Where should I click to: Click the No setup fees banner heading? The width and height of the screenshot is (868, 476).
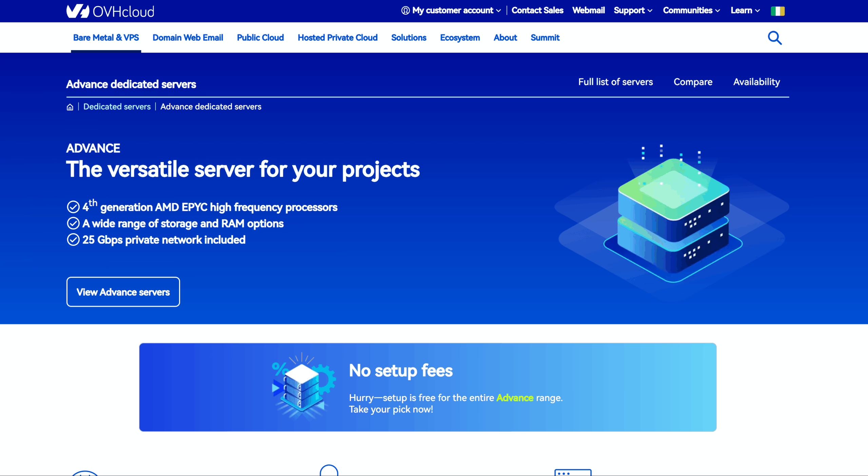coord(401,370)
